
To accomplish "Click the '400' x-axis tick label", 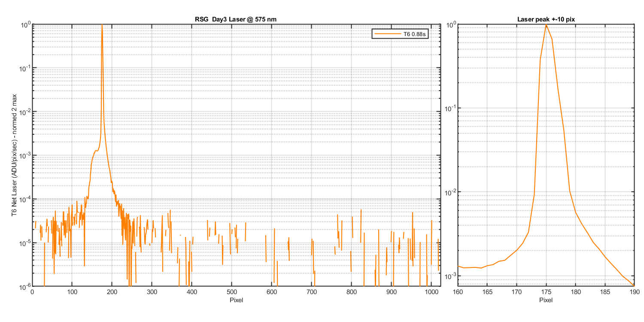I will (192, 292).
